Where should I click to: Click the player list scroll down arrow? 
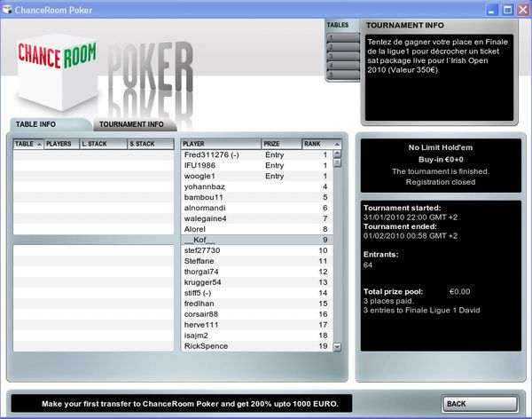(337, 347)
